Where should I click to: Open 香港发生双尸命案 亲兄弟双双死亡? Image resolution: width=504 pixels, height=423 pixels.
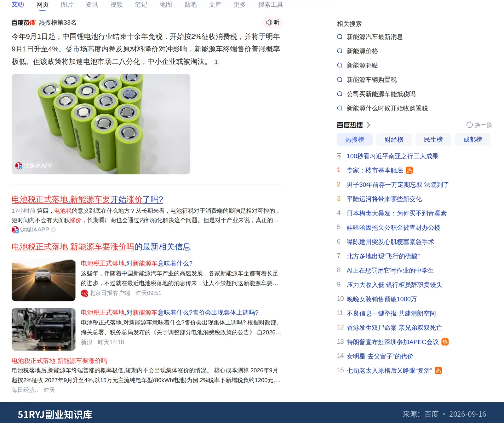(x=394, y=328)
